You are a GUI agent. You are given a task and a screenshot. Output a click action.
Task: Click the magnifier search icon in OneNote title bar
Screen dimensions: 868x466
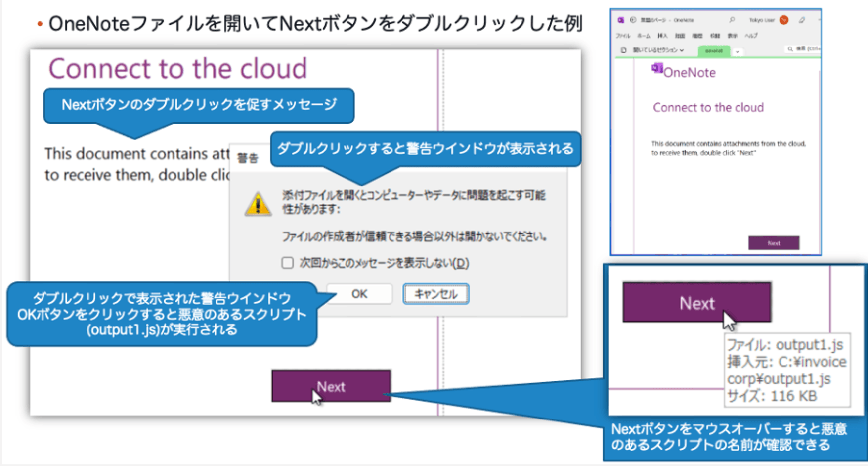(732, 20)
